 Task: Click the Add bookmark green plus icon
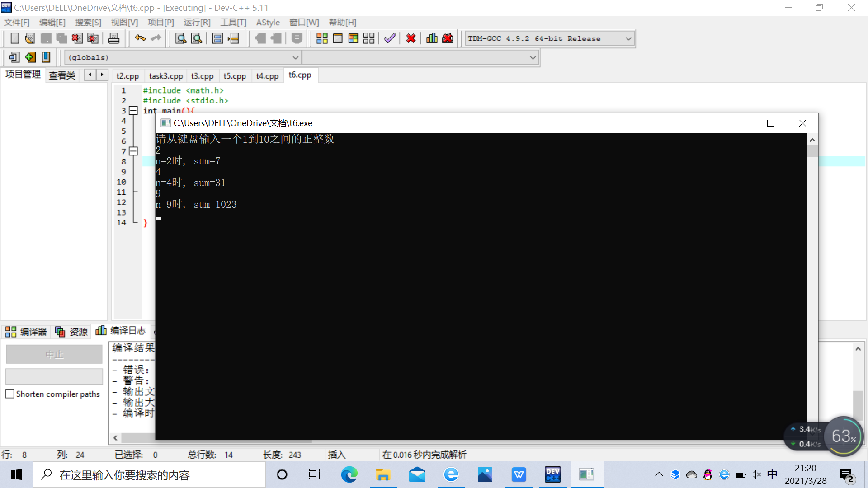pyautogui.click(x=30, y=57)
